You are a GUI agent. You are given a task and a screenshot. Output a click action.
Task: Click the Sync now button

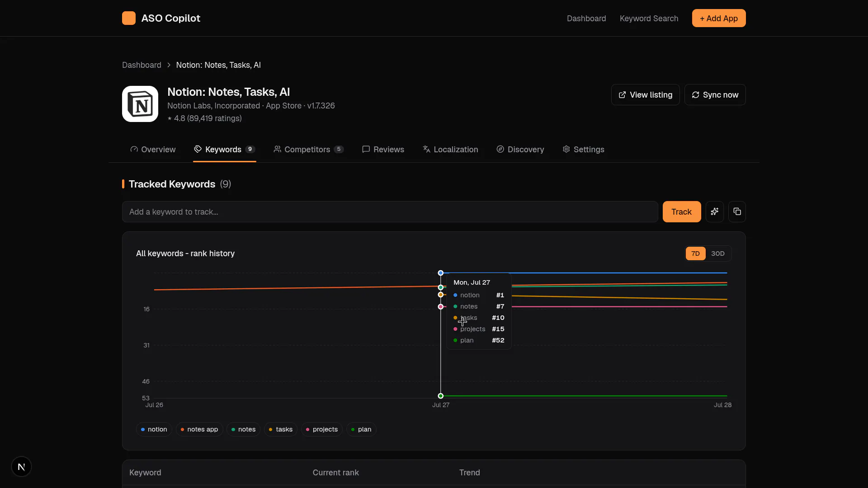pos(715,95)
